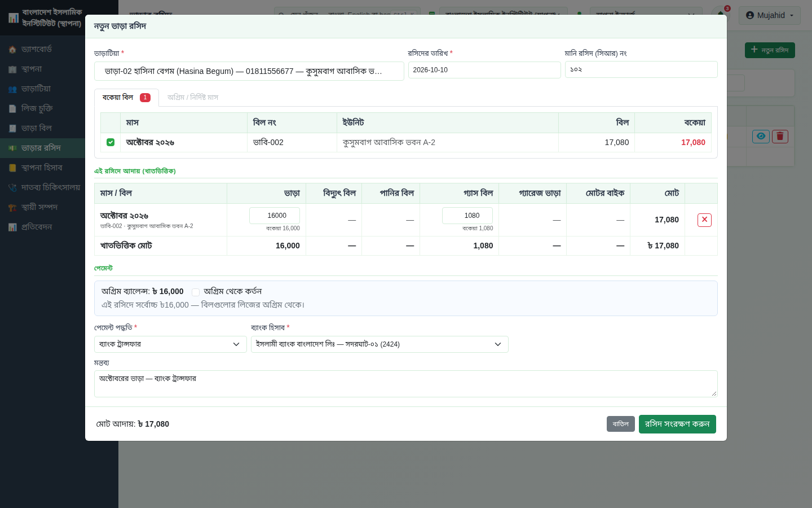
Task: Switch to অগ্রিম / নির্দিষ্ট মাস tab
Action: pyautogui.click(x=193, y=97)
